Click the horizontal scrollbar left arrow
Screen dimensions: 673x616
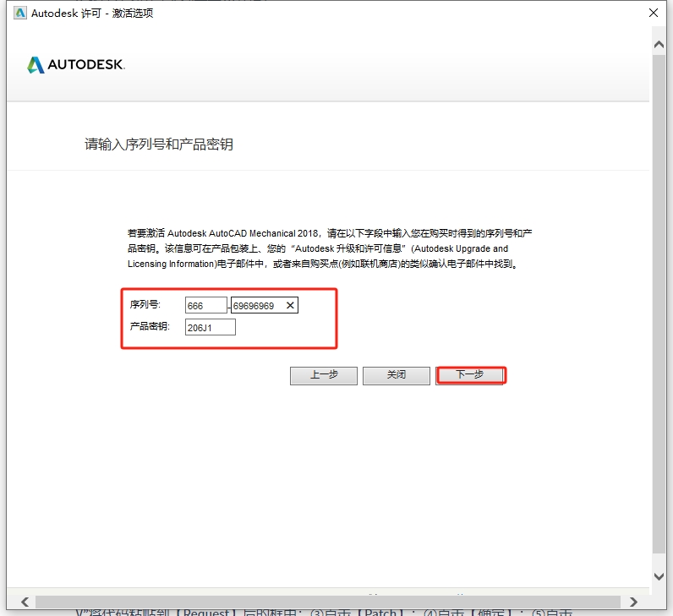25,602
